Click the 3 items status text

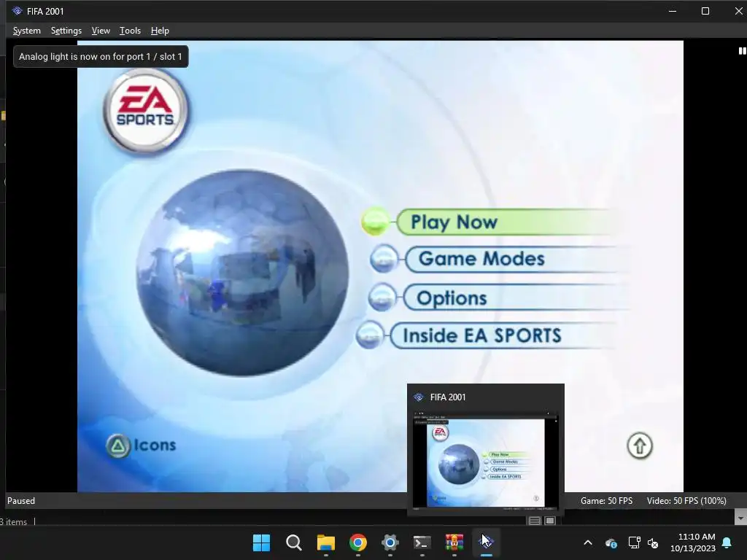[13, 522]
